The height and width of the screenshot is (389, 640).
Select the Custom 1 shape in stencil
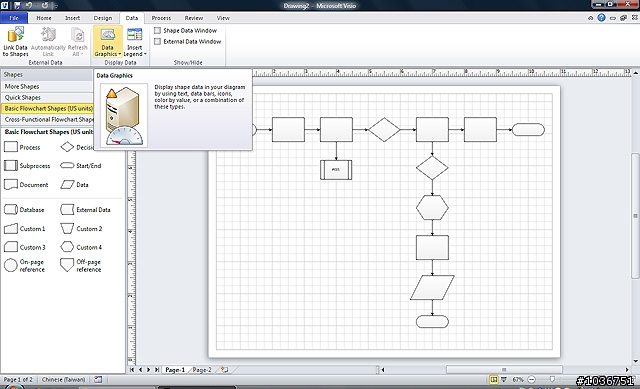pos(24,229)
